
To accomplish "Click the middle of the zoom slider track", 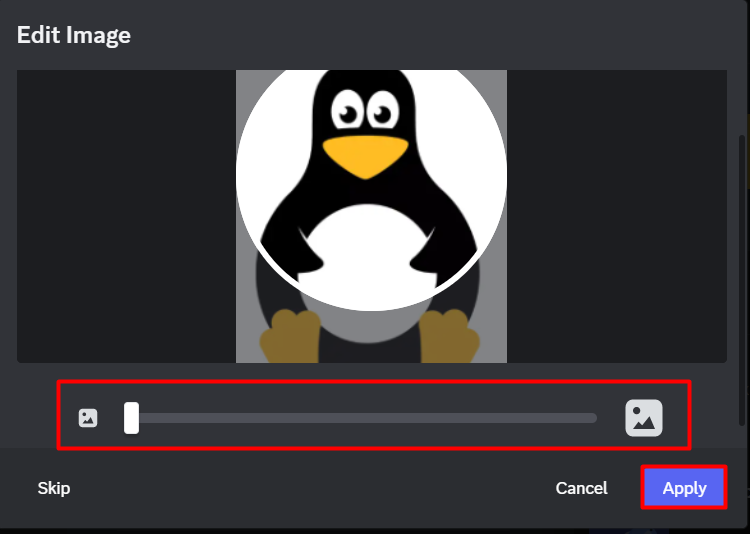I will coord(360,418).
